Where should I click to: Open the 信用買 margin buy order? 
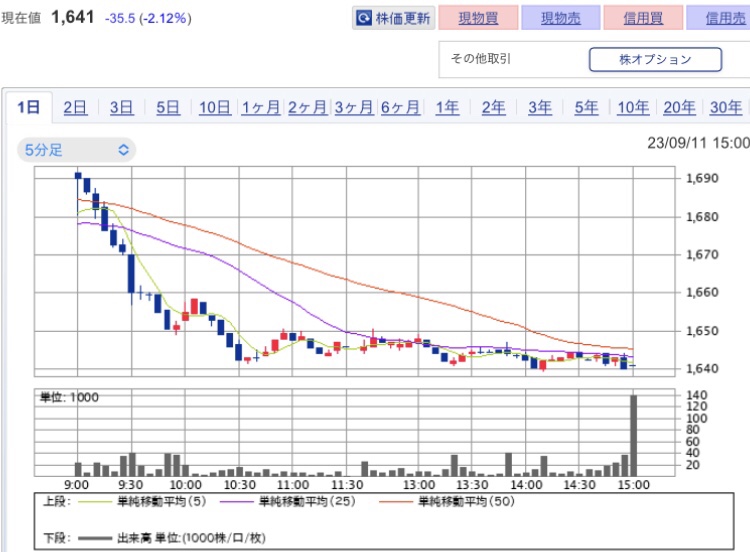click(x=643, y=18)
